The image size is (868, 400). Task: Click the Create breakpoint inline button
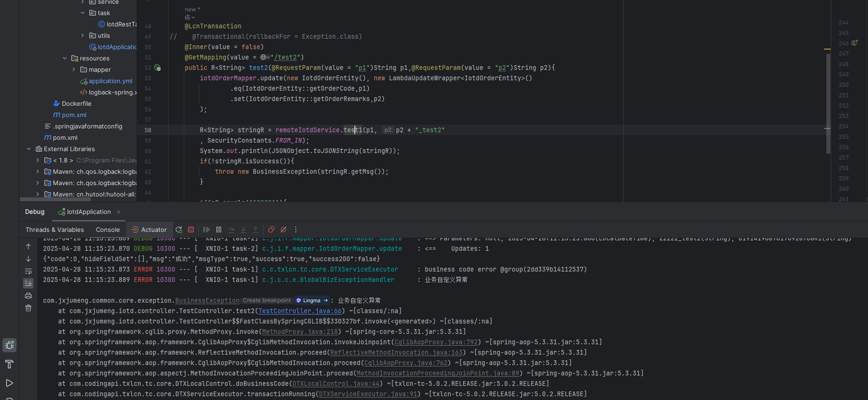(x=266, y=300)
